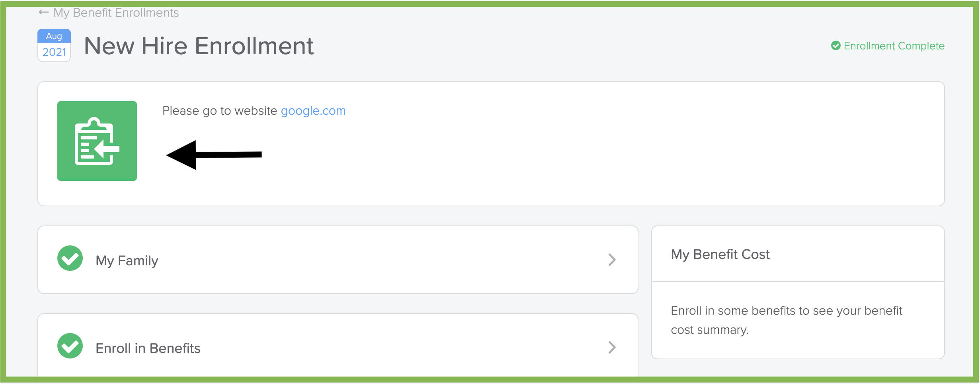The height and width of the screenshot is (384, 980).
Task: Click the green check next to My Family
Action: pos(70,258)
